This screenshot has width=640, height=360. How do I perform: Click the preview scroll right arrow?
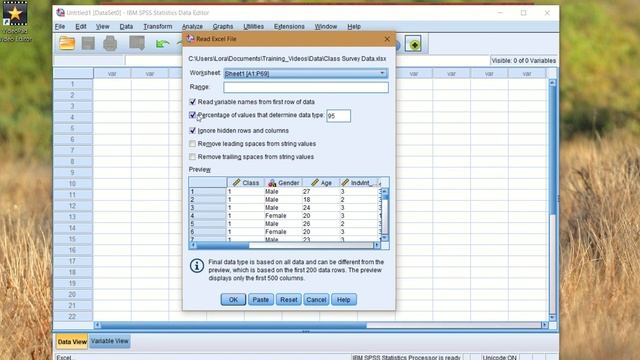point(377,245)
